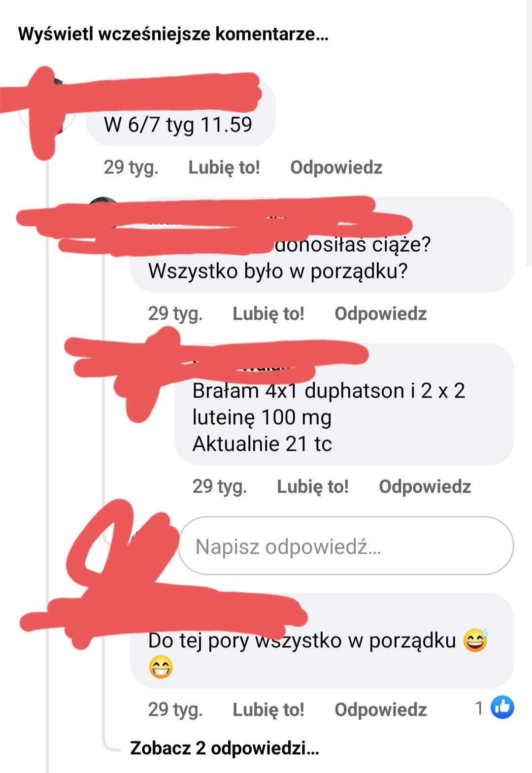
Task: Open the 29 tyg. timestamp of first comment
Action: click(x=131, y=168)
